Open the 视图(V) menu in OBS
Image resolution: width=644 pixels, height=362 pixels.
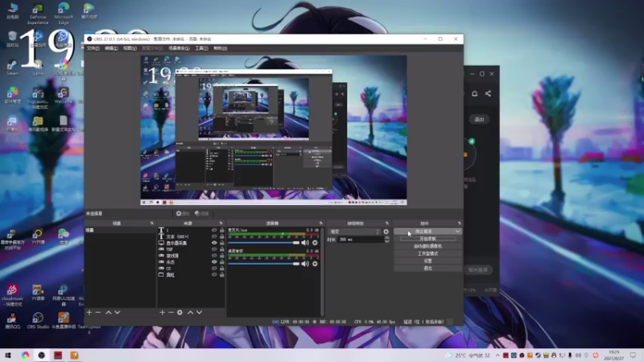(130, 48)
